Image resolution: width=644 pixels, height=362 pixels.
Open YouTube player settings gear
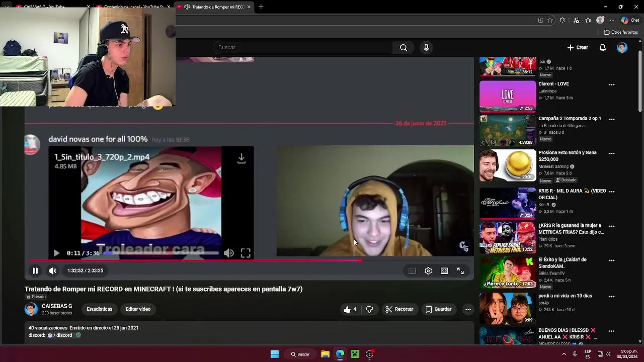point(428,270)
